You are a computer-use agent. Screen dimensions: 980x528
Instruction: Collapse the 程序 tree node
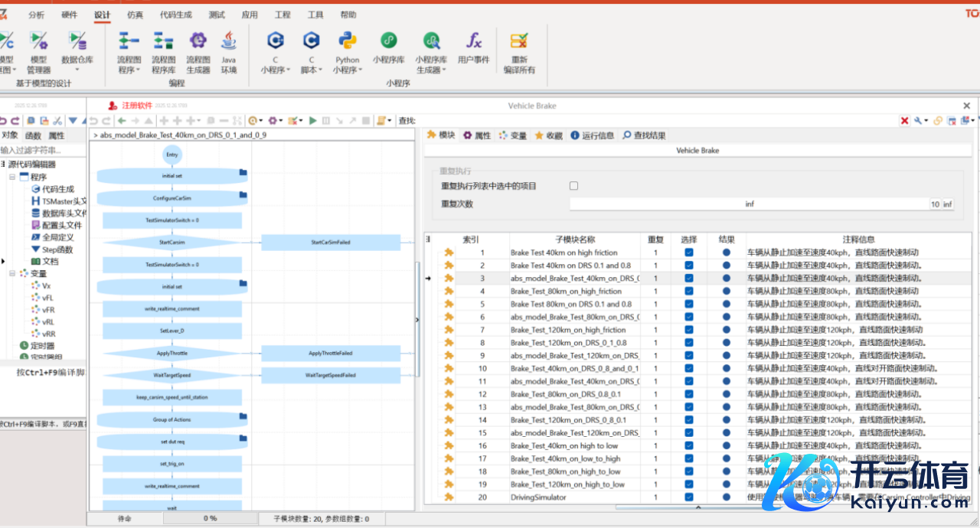click(13, 177)
